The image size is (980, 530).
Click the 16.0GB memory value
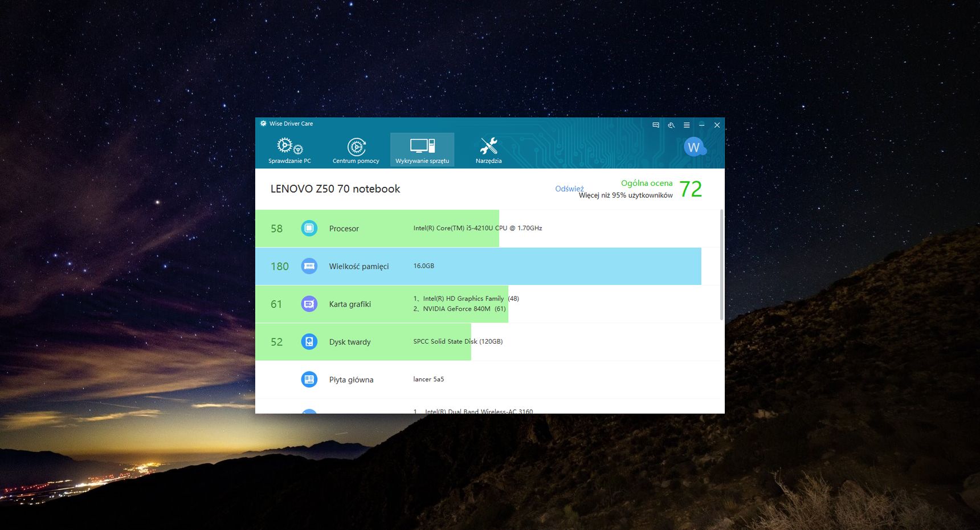424,266
